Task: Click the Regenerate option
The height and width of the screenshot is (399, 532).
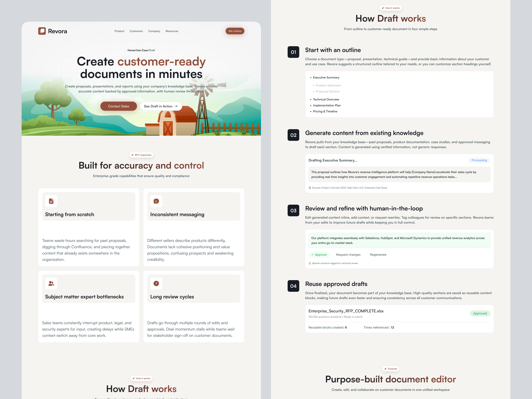Action: 378,255
